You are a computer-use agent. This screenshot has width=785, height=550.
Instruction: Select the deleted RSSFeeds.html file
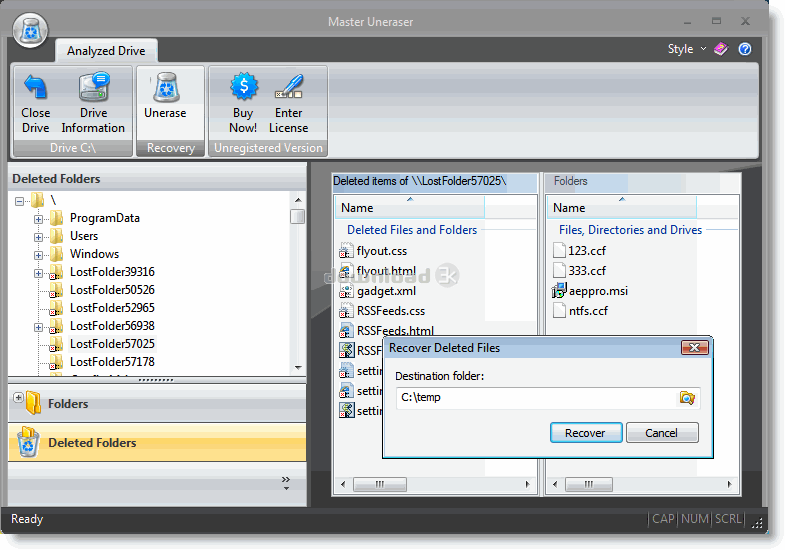pos(395,330)
